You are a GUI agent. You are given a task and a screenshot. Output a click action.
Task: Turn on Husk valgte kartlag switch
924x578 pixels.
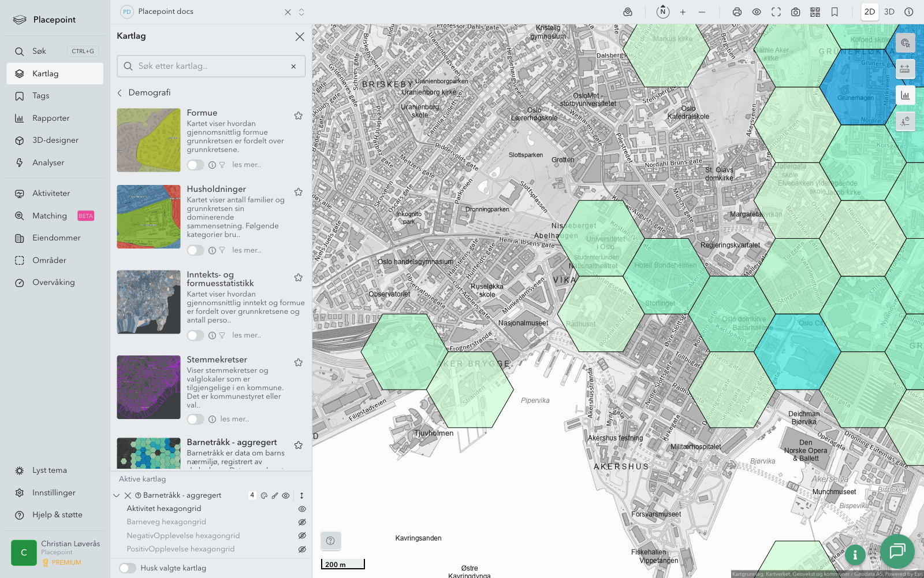[x=128, y=568]
